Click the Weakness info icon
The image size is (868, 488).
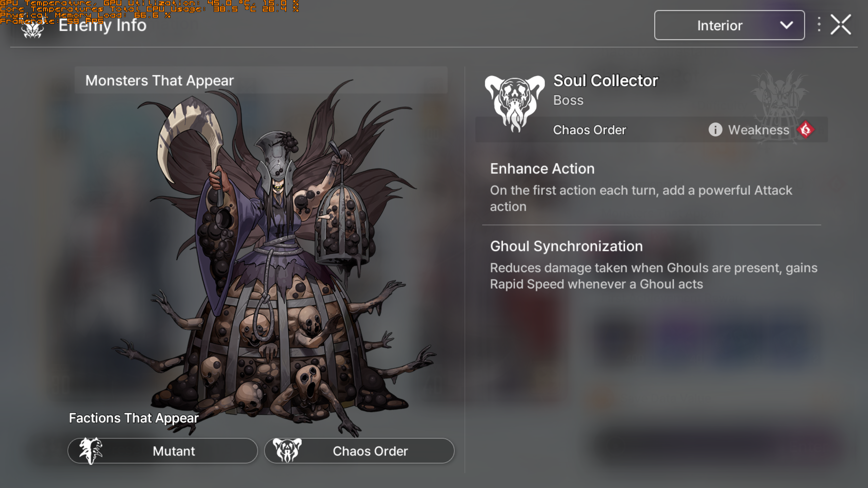pyautogui.click(x=715, y=129)
